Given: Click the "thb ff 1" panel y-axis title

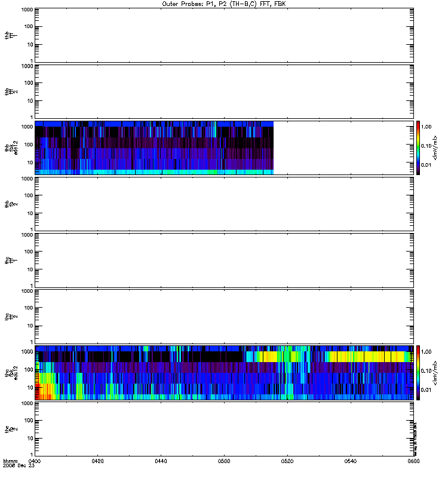Looking at the screenshot, I should pos(11,35).
